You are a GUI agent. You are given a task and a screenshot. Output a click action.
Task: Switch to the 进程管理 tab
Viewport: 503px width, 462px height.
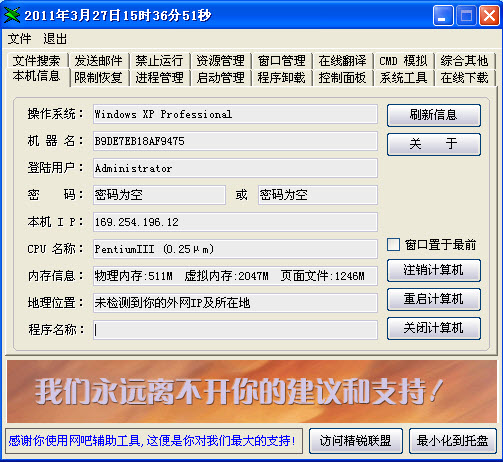point(159,78)
